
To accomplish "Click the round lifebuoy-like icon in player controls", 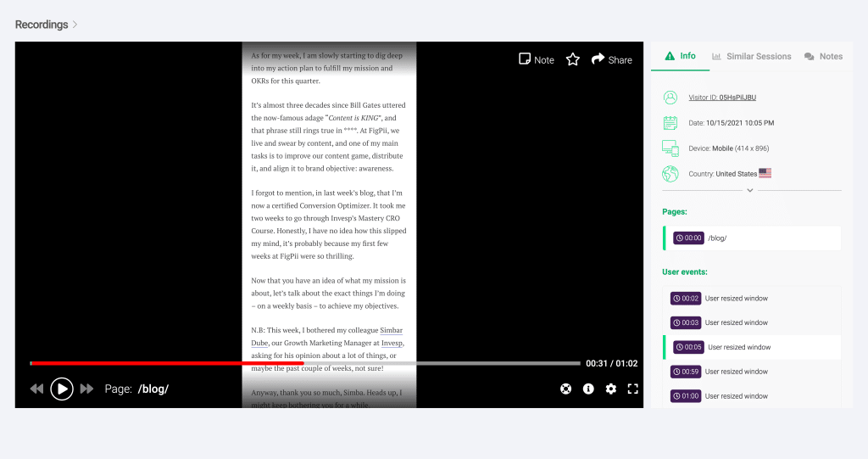I will pyautogui.click(x=565, y=389).
